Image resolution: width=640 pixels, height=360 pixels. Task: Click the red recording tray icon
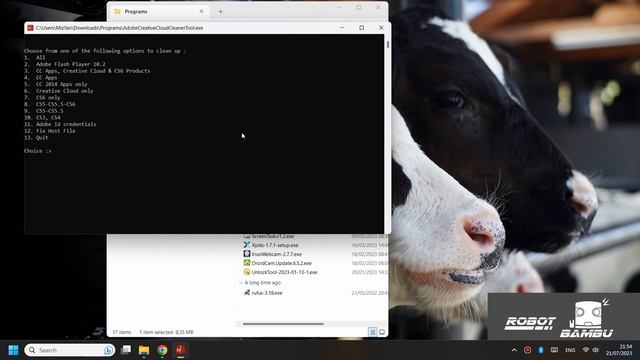coord(527,350)
